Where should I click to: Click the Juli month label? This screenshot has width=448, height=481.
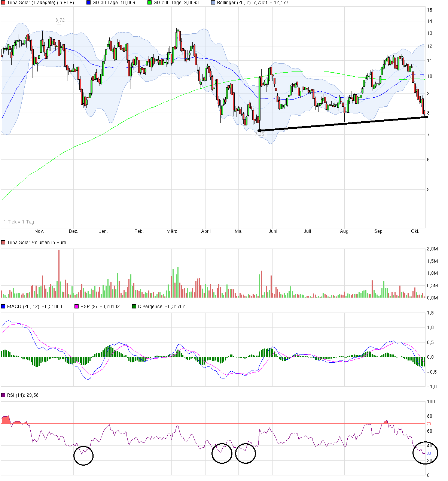pyautogui.click(x=307, y=231)
